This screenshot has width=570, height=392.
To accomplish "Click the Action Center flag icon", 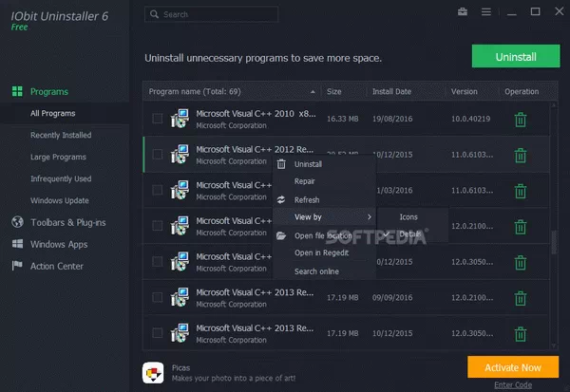I will coord(17,266).
